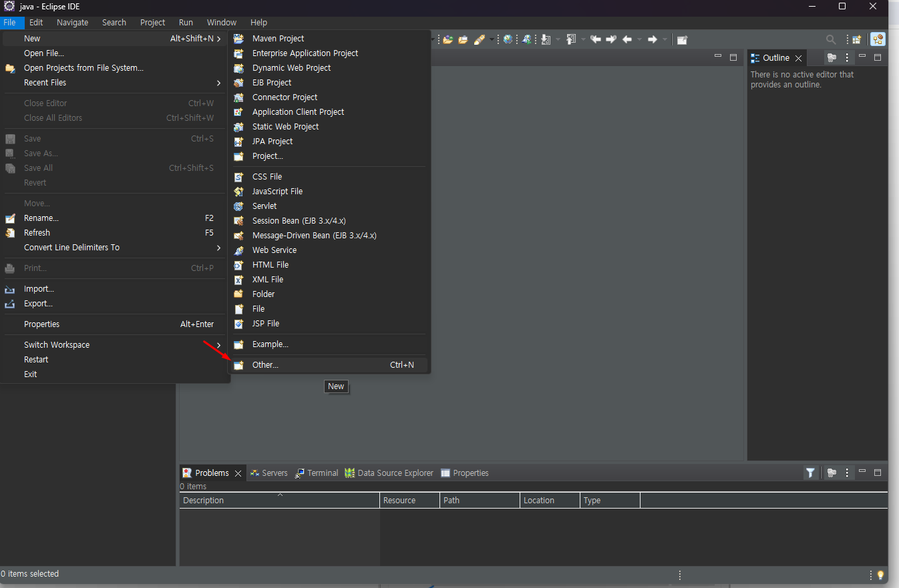This screenshot has height=588, width=899.
Task: Switch to the Data Source Explorer tab
Action: click(389, 473)
